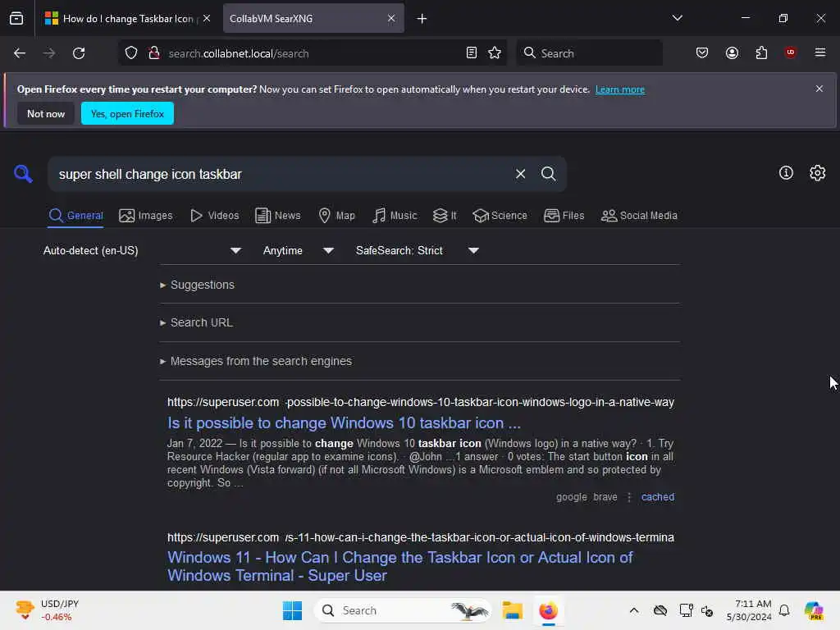Switch to Videos search category

point(215,216)
